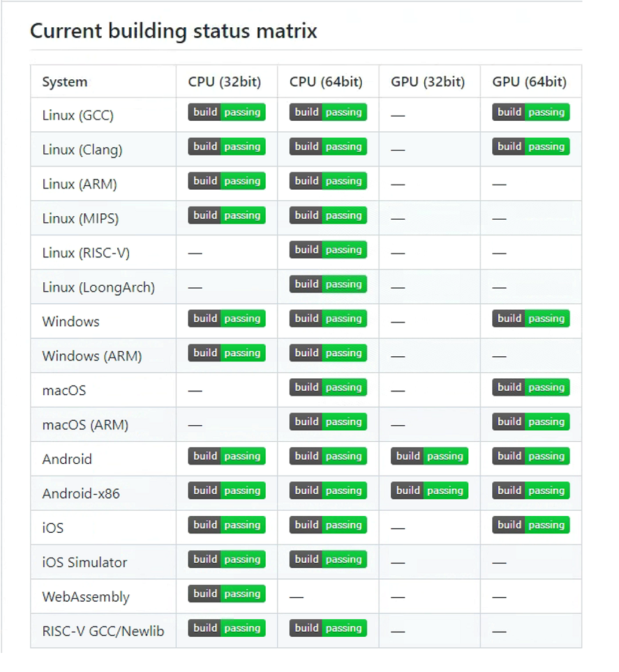Image resolution: width=619 pixels, height=672 pixels.
Task: Click macOS (ARM) GPU 64bit badge
Action: (530, 422)
